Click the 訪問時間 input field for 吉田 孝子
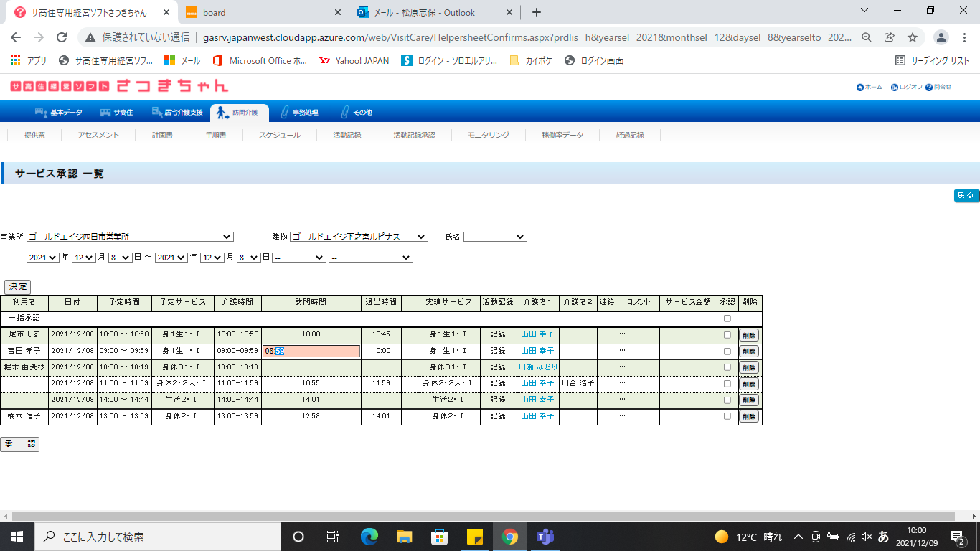This screenshot has height=551, width=980. 311,352
